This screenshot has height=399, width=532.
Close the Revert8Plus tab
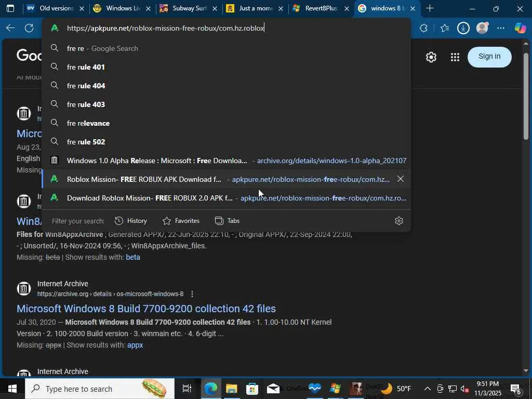pyautogui.click(x=347, y=9)
